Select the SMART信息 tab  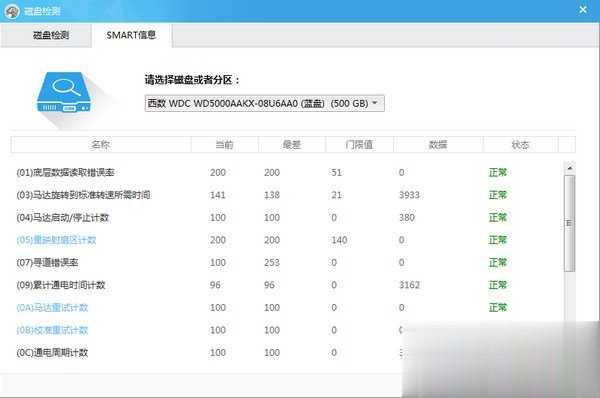131,35
